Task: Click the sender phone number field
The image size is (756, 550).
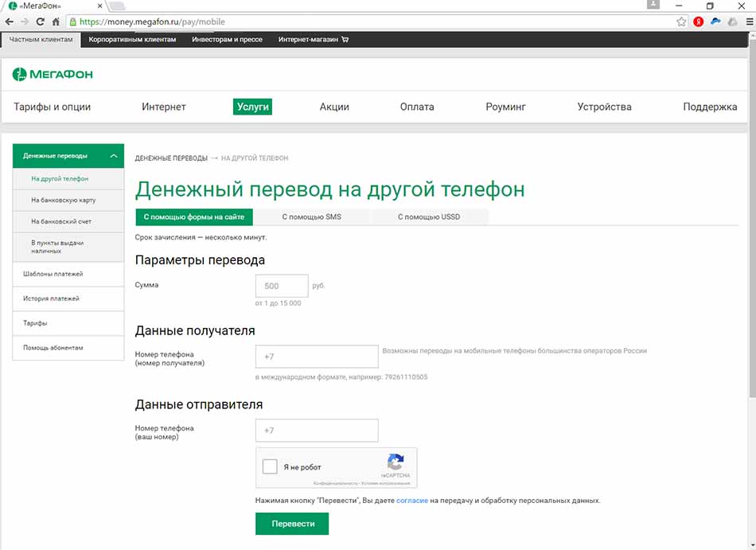Action: 317,431
